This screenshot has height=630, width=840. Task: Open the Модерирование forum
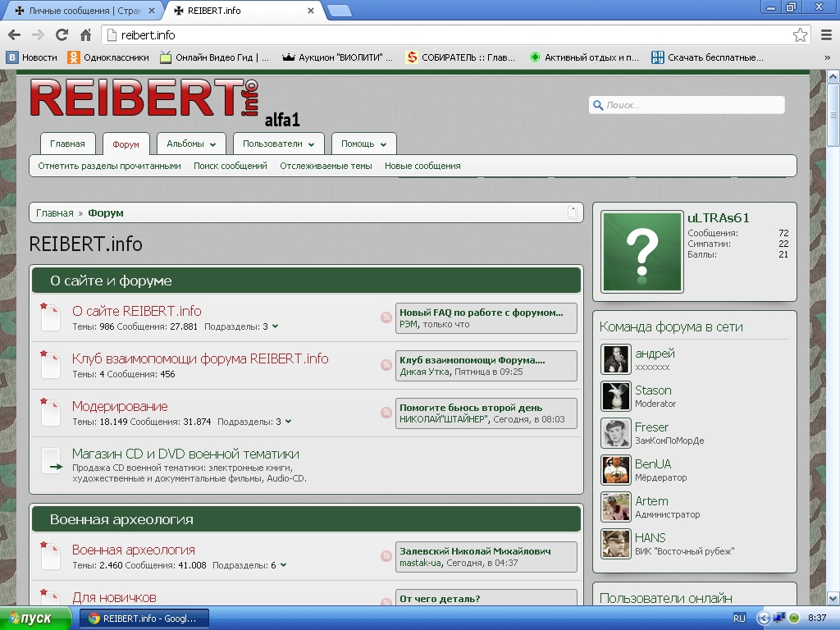coord(120,407)
